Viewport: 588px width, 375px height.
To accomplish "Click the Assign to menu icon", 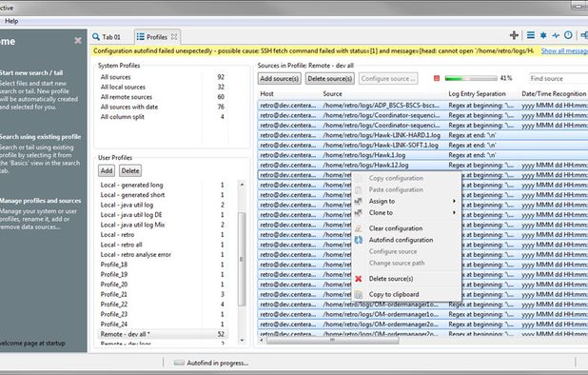I will tap(359, 202).
